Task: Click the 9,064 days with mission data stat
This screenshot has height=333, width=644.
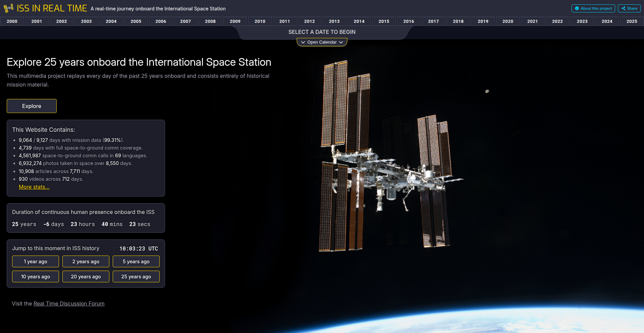Action: pos(71,140)
